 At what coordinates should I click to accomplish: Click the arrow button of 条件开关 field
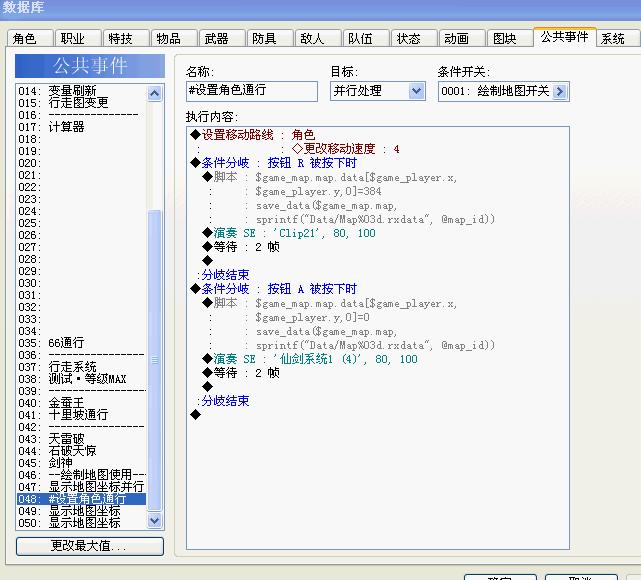point(560,91)
